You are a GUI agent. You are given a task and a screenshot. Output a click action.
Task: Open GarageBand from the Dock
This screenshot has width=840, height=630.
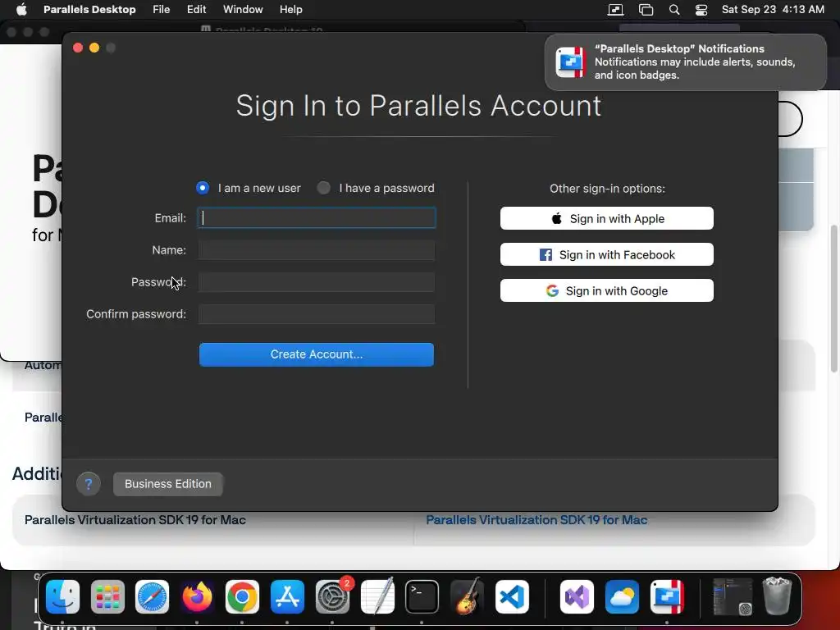click(x=467, y=597)
